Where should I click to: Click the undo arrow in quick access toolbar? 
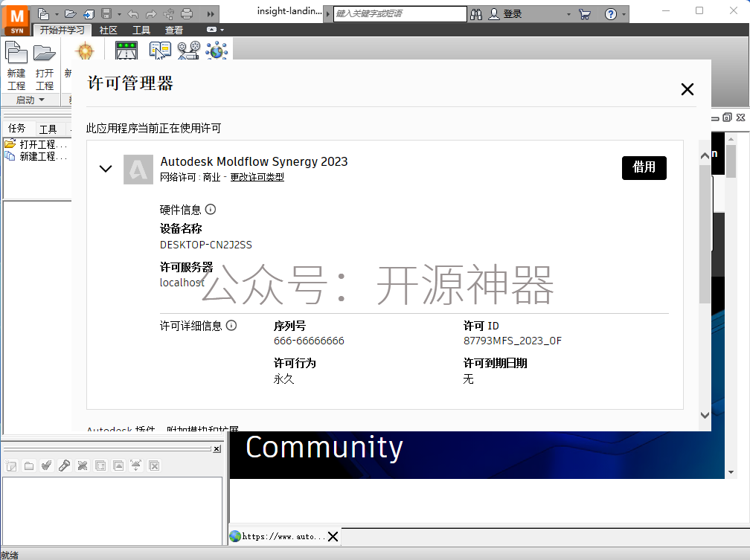pos(132,13)
